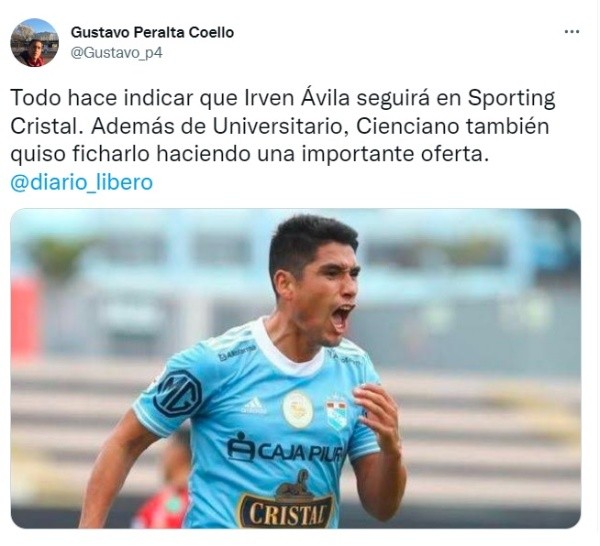Click the @Gustavo_p4 handle

click(117, 53)
